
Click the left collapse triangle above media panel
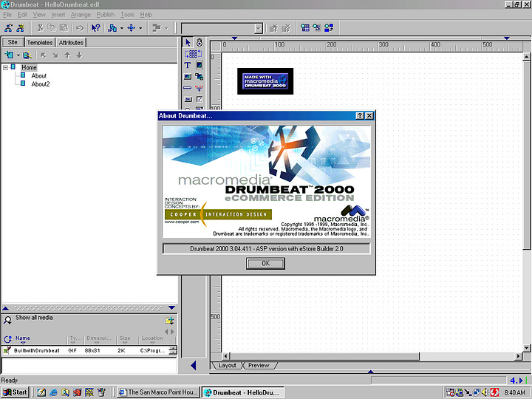coord(5,308)
